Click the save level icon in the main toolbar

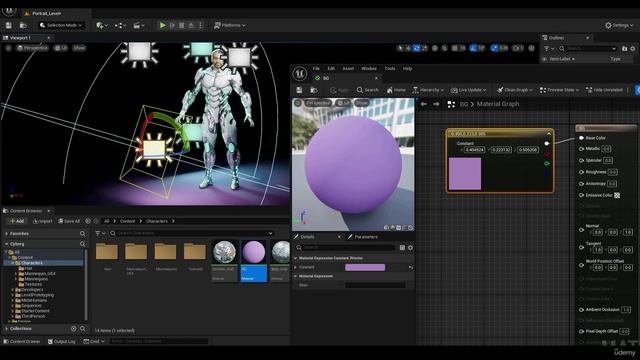click(x=9, y=25)
